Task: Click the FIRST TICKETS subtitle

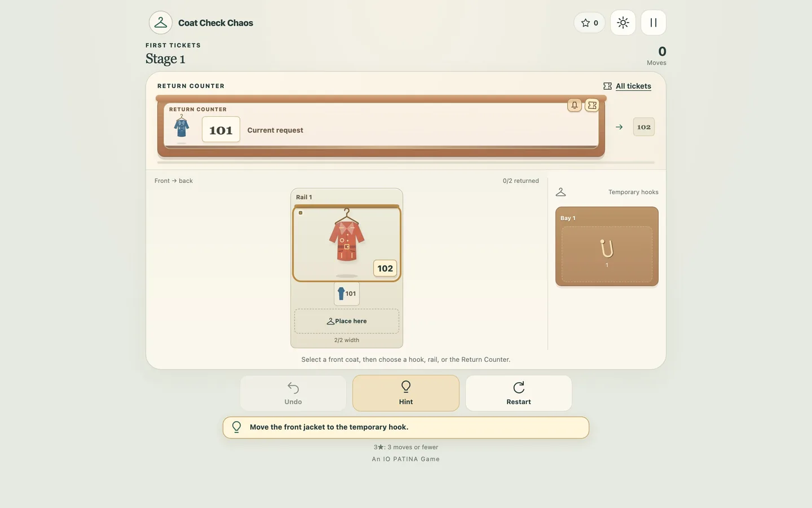Action: tap(173, 45)
